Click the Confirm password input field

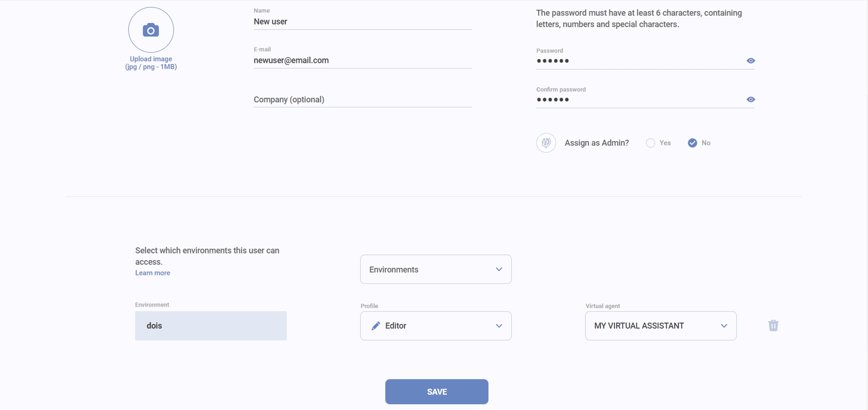[638, 99]
